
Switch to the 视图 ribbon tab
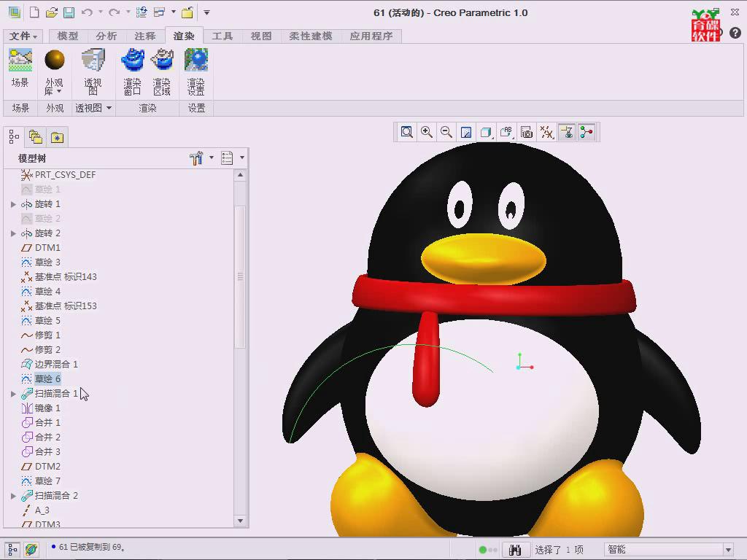click(x=261, y=36)
